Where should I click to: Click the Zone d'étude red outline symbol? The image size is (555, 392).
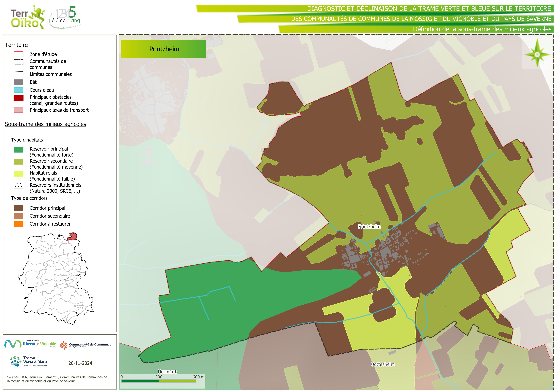point(19,54)
